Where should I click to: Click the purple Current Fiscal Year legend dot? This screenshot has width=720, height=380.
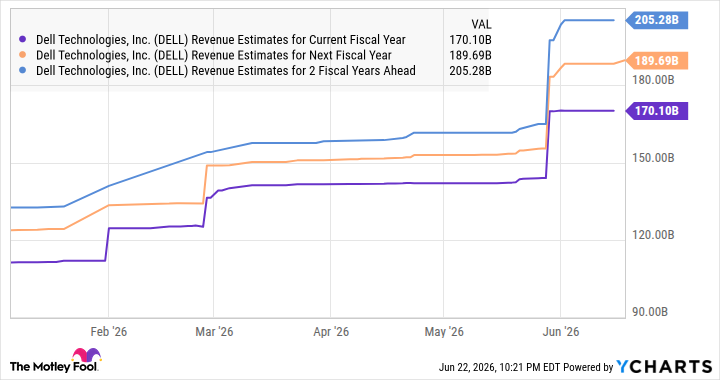click(23, 40)
